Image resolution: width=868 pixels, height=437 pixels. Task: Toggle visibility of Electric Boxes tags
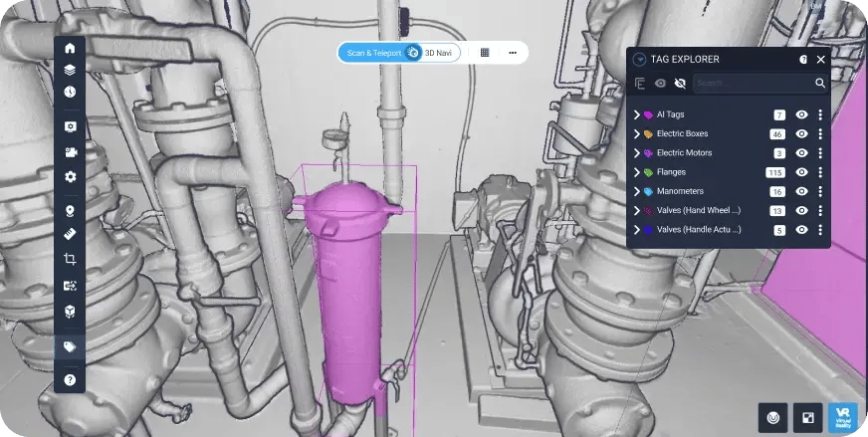coord(801,134)
